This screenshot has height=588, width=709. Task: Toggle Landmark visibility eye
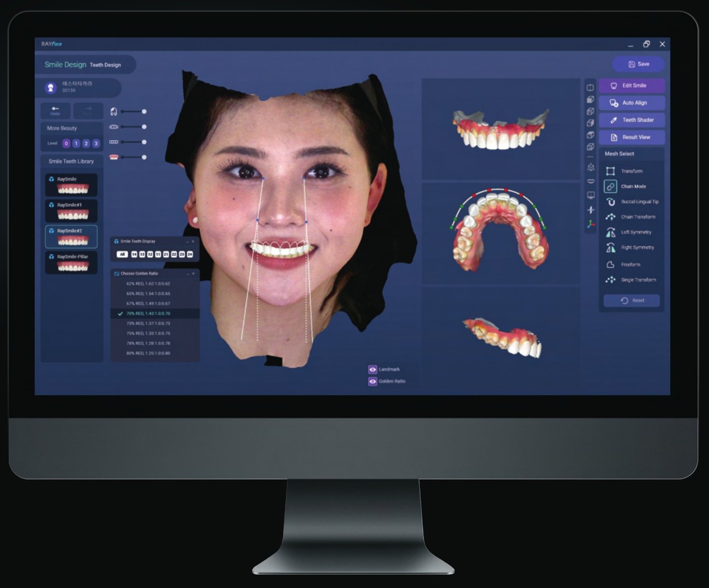(x=373, y=369)
